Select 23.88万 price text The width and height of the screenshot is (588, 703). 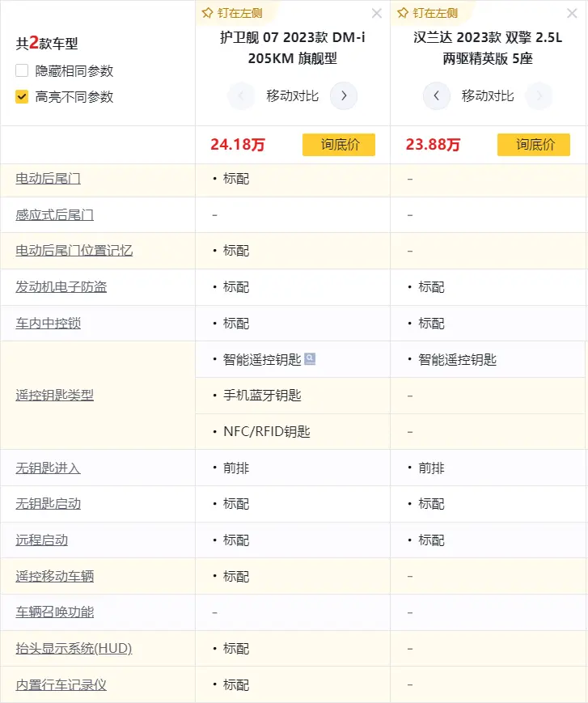433,145
